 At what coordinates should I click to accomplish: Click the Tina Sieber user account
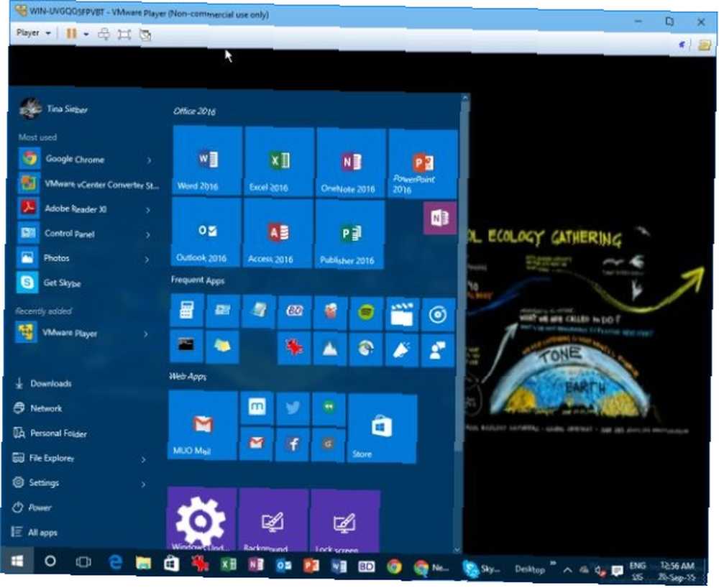coord(54,109)
